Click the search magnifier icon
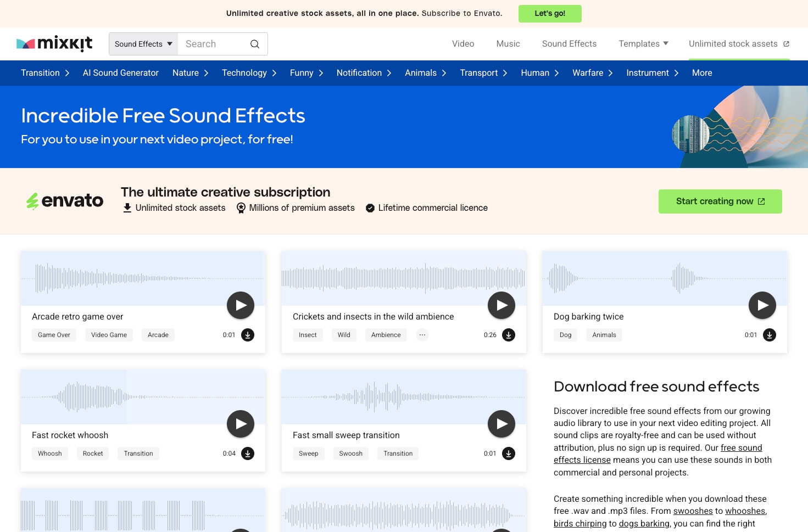This screenshot has height=532, width=808. [x=255, y=44]
